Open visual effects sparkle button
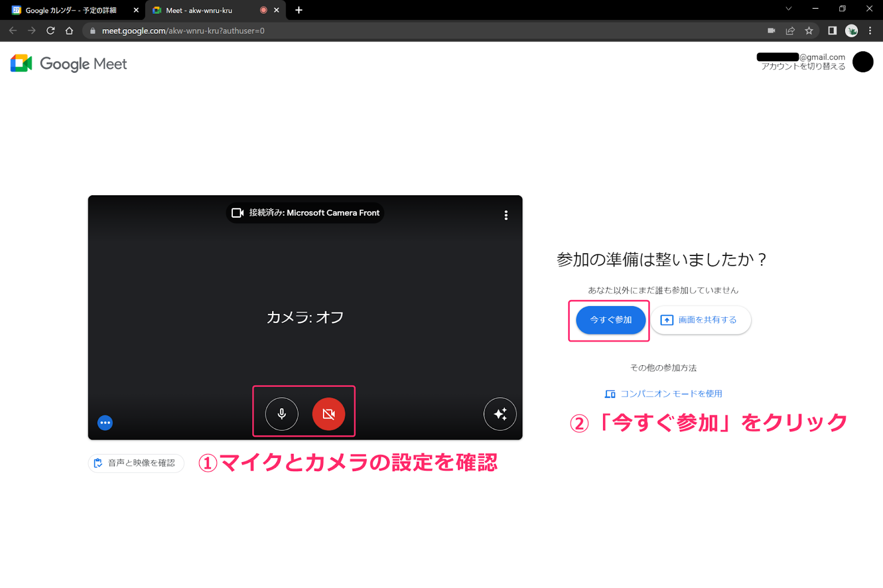 click(x=500, y=414)
